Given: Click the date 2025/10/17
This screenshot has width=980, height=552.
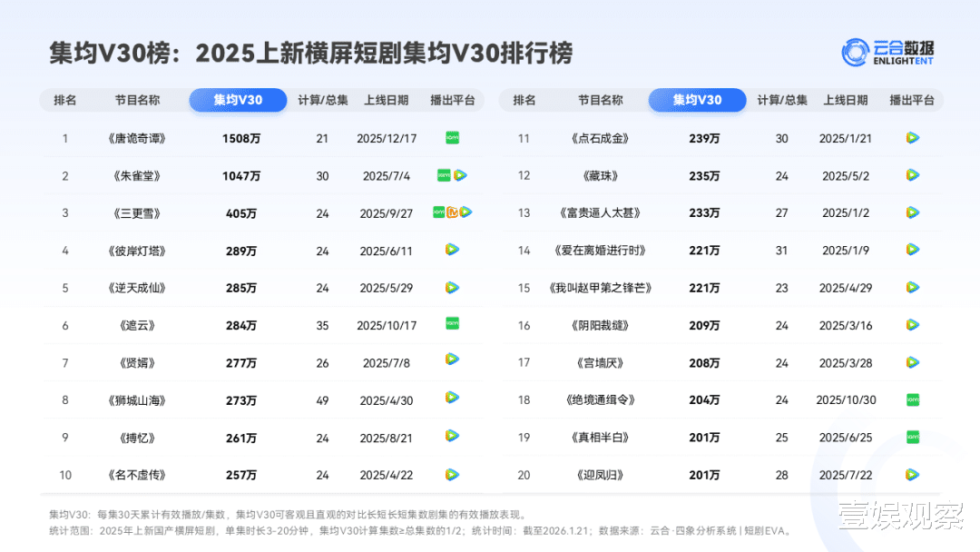Looking at the screenshot, I should pos(387,325).
